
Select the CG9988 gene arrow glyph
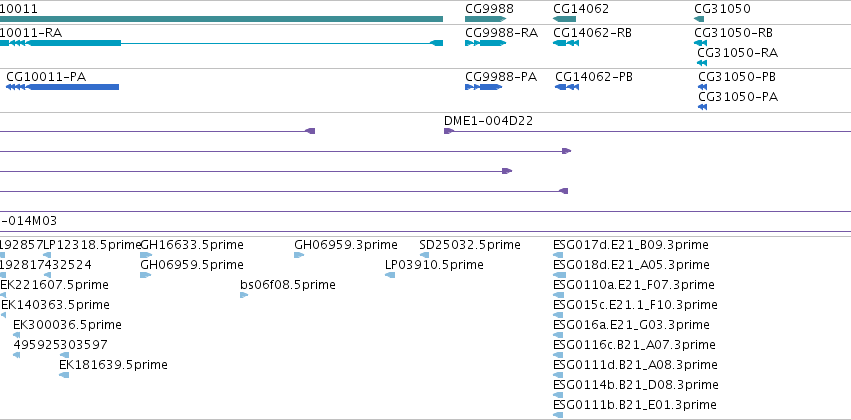coord(485,19)
